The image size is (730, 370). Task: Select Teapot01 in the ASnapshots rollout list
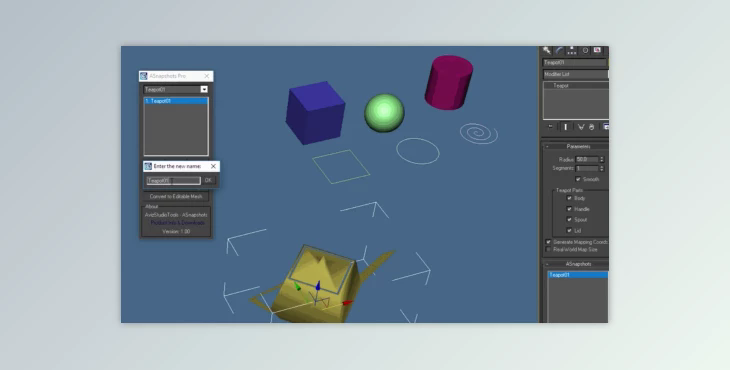coord(578,275)
